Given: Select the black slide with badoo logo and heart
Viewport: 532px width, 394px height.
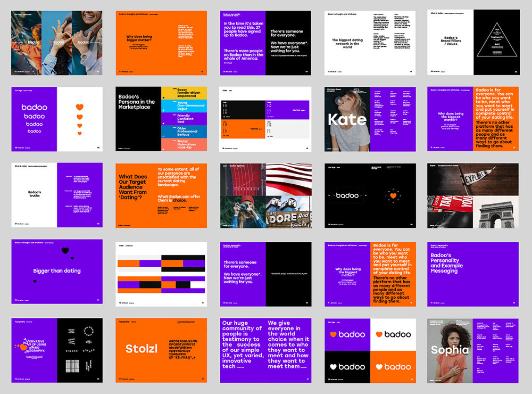Looking at the screenshot, I should pos(370,195).
